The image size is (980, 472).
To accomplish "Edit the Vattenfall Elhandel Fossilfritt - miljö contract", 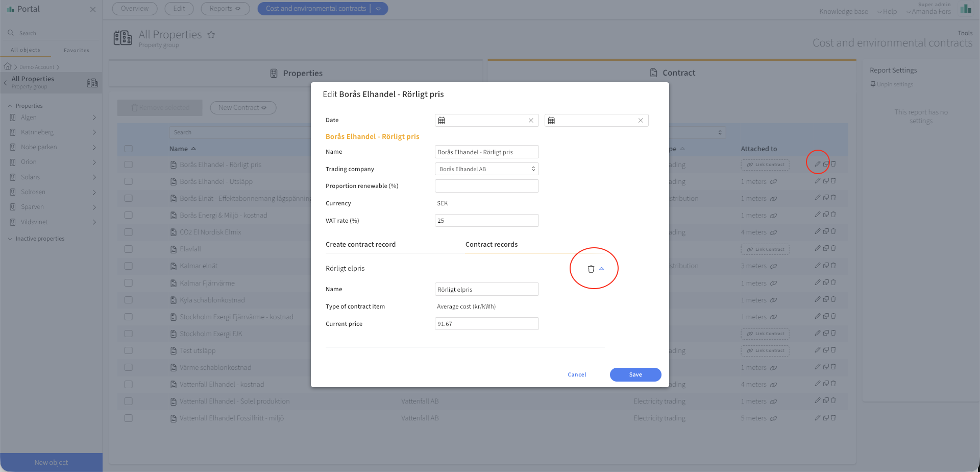I will point(817,417).
